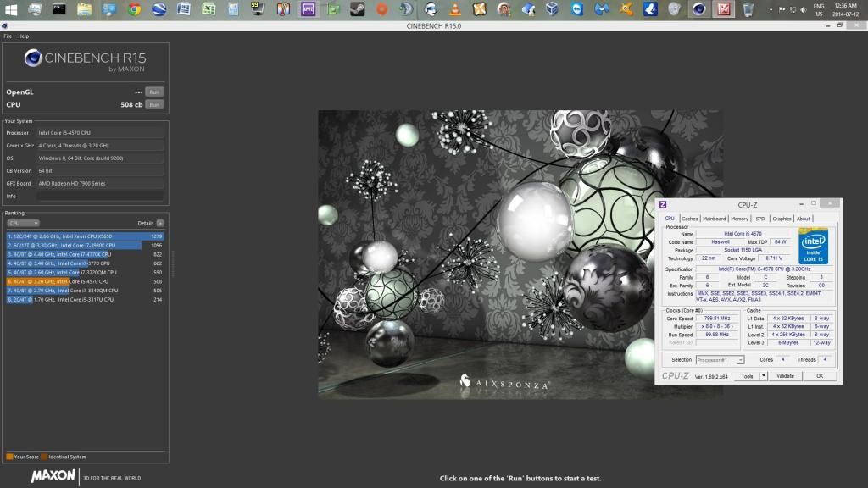Switch to the Mainboard tab in CPU-Z

pyautogui.click(x=715, y=219)
